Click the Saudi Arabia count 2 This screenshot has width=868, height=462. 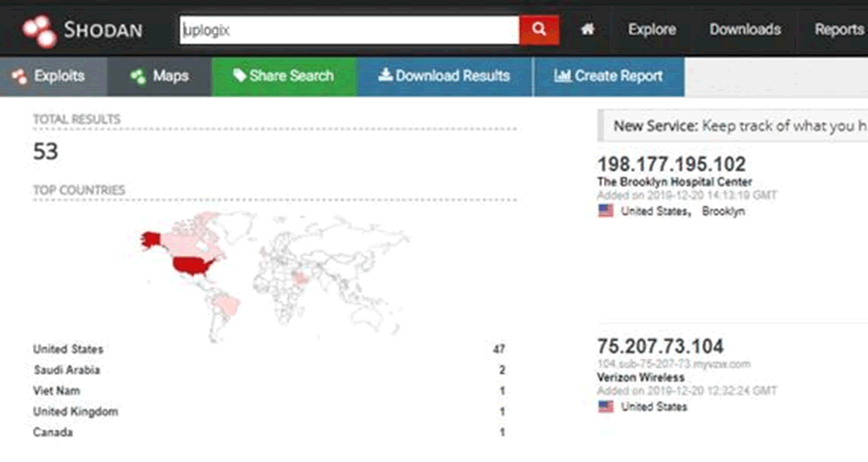502,370
